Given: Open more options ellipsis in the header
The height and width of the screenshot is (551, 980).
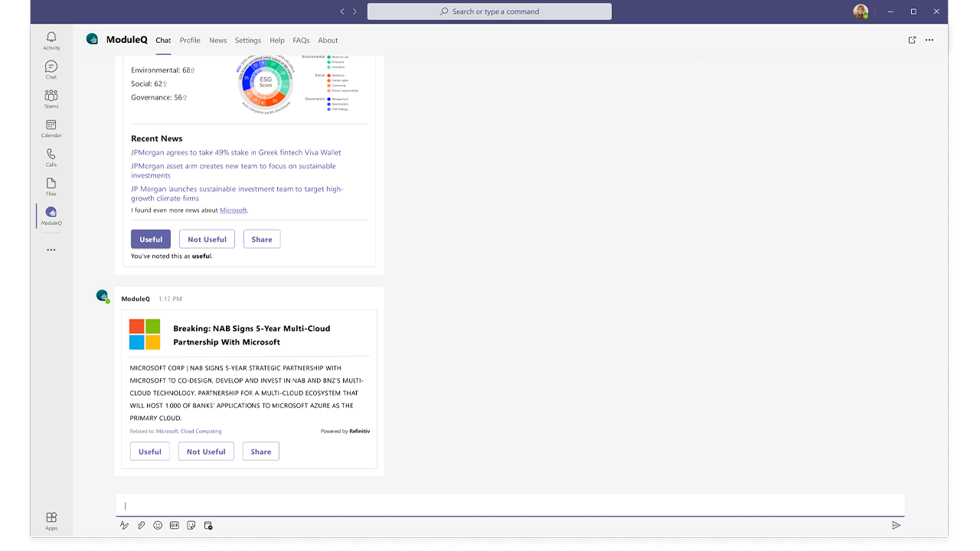Looking at the screenshot, I should [x=929, y=40].
